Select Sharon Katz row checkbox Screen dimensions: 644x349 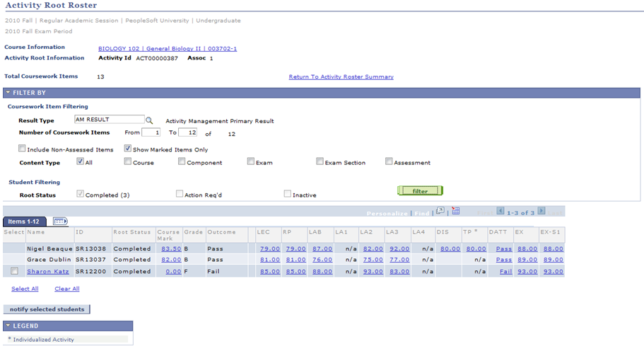[x=14, y=271]
